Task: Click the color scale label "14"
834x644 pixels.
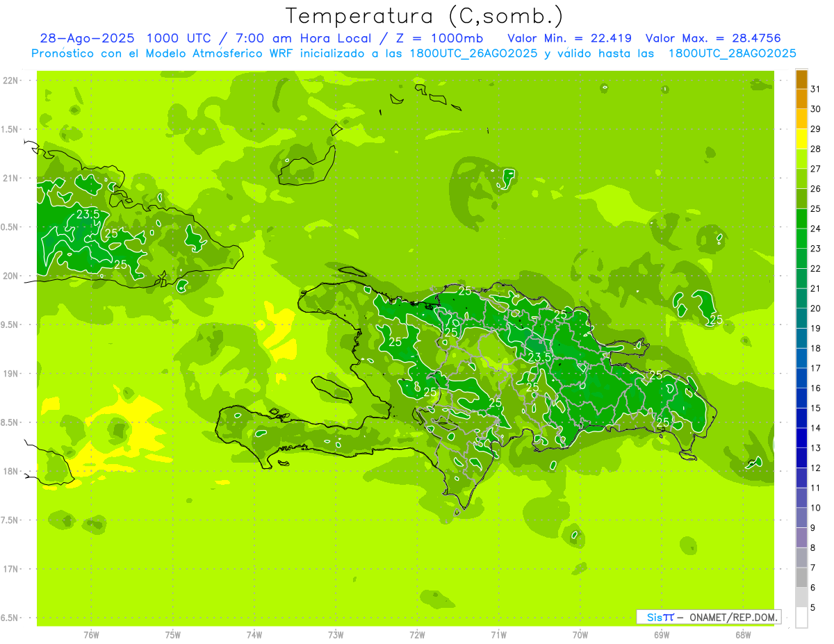Action: [815, 427]
